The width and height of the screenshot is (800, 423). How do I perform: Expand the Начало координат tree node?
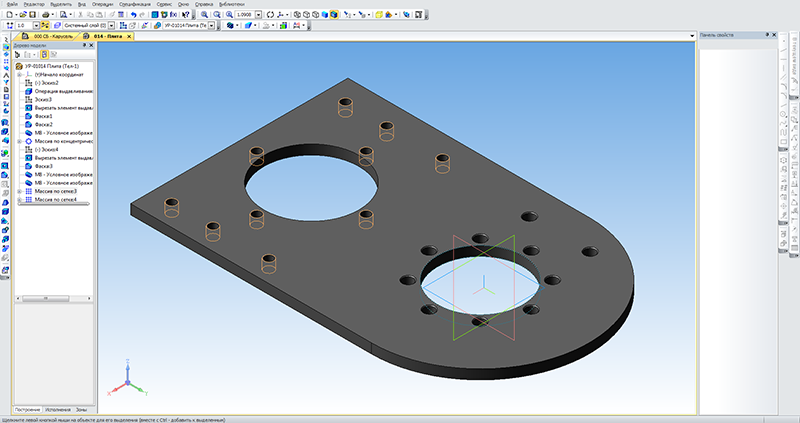pos(19,74)
